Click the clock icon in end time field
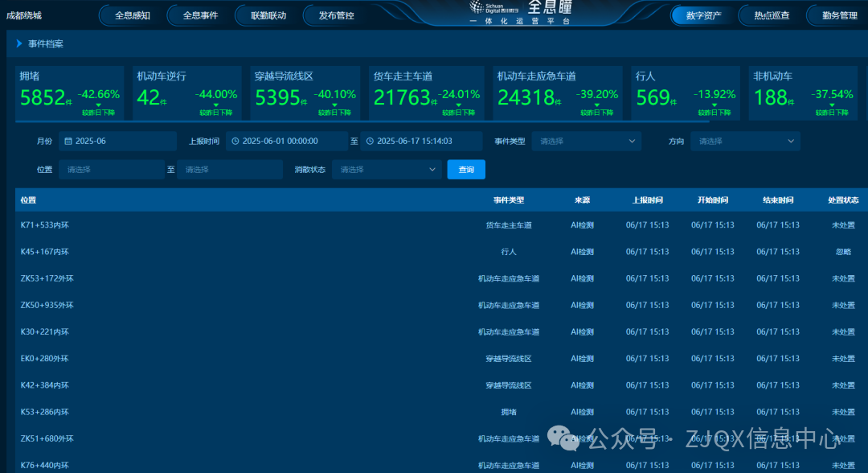This screenshot has width=868, height=473. (x=370, y=142)
